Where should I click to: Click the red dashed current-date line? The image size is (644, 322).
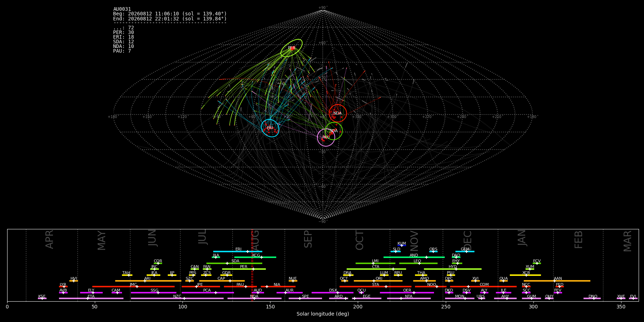pos(252,265)
